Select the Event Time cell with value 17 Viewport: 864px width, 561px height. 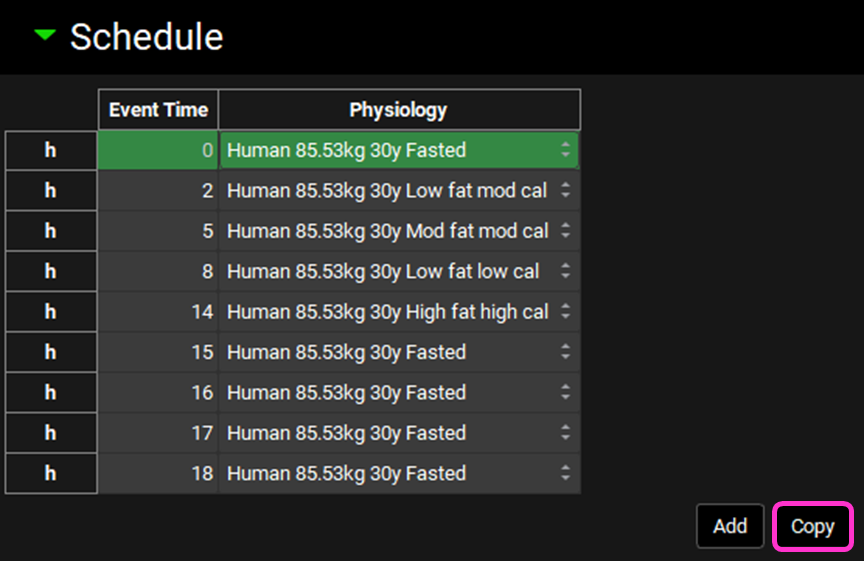click(x=158, y=433)
